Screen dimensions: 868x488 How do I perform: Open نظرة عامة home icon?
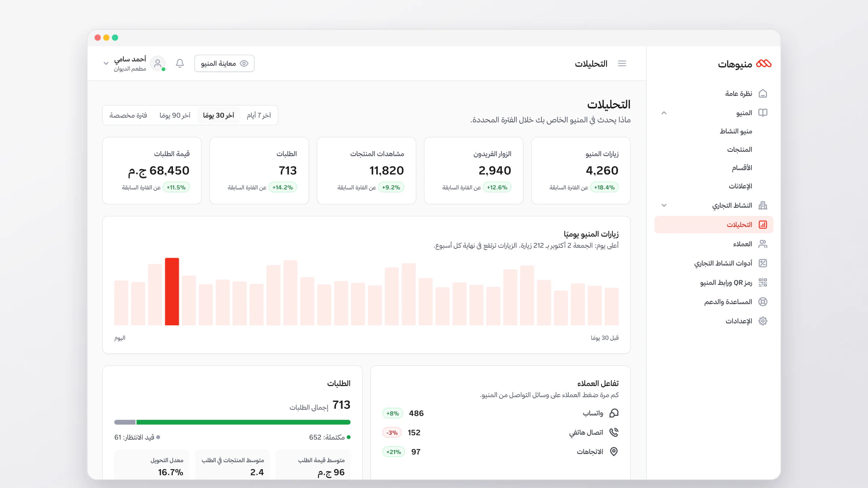click(x=763, y=94)
